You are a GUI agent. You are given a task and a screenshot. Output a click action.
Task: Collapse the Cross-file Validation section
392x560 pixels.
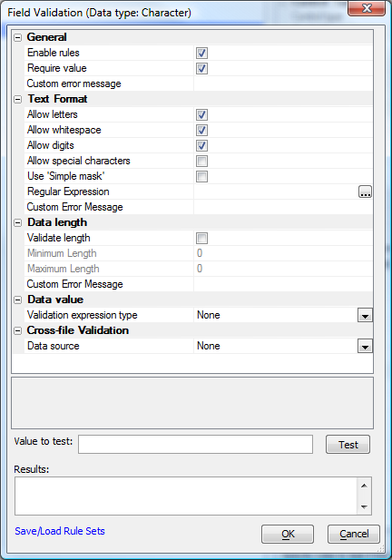click(17, 330)
